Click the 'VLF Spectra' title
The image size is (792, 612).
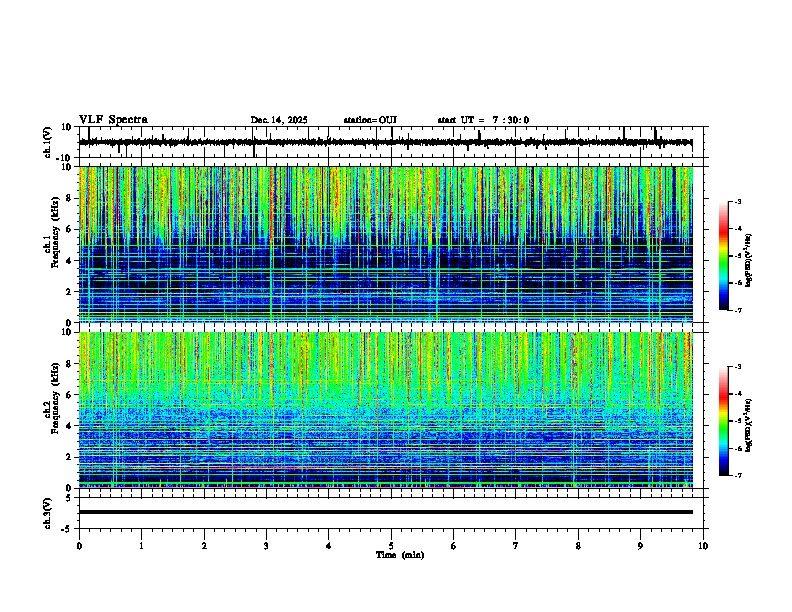tap(113, 119)
